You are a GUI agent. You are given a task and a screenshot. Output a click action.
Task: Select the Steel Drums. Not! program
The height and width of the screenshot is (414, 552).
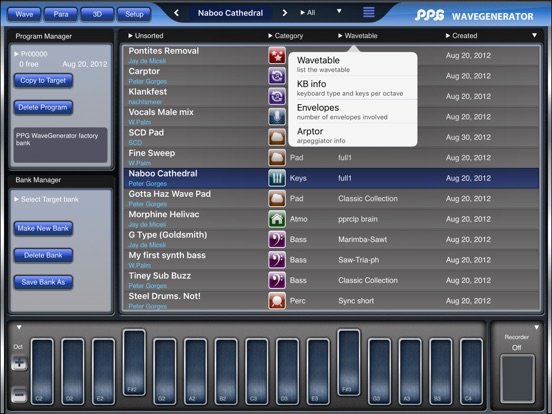(x=331, y=301)
